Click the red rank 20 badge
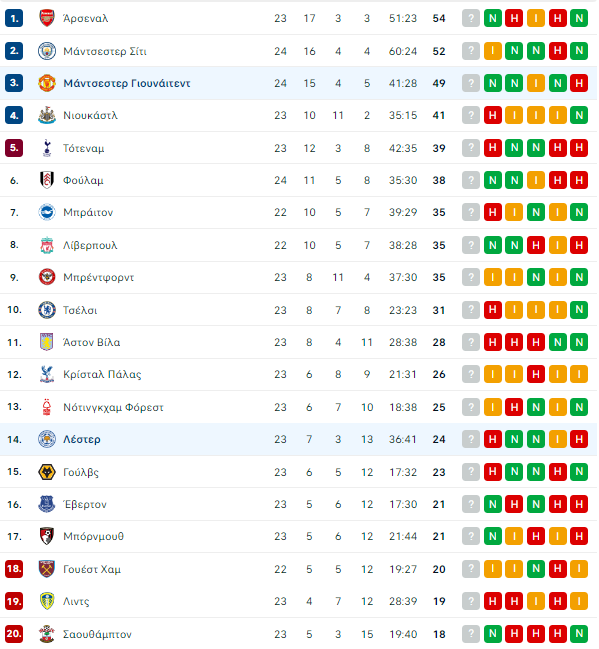Image resolution: width=599 pixels, height=649 pixels. pos(14,634)
